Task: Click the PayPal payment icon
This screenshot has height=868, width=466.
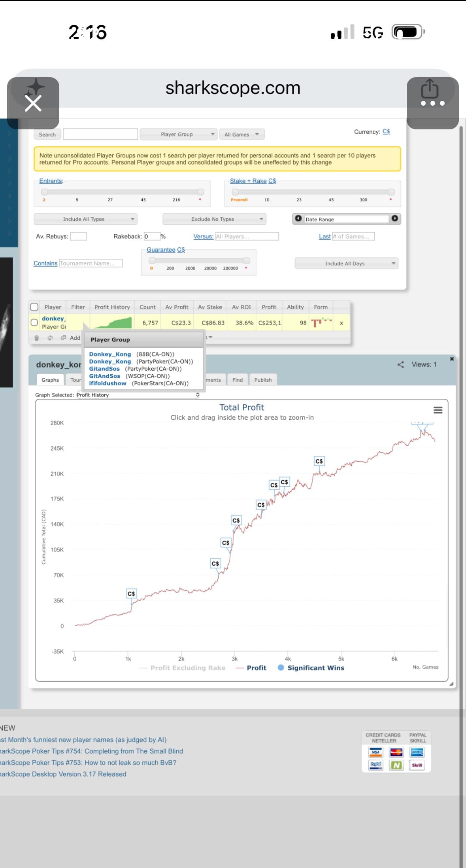Action: coord(375,765)
